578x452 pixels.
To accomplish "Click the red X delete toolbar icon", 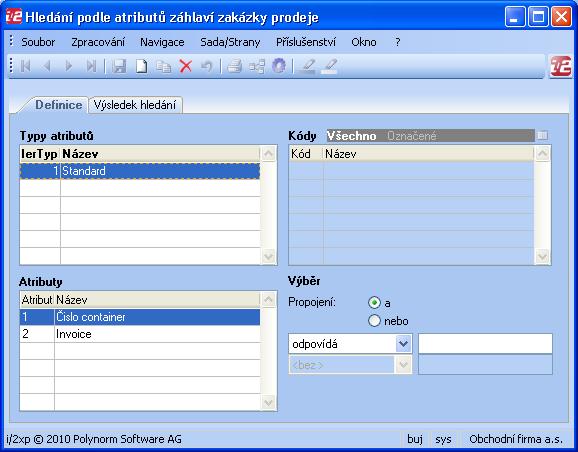I will pyautogui.click(x=186, y=66).
